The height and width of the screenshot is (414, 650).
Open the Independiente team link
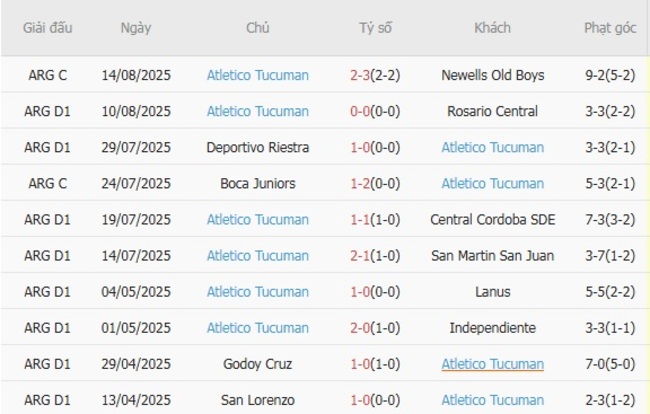pyautogui.click(x=492, y=328)
